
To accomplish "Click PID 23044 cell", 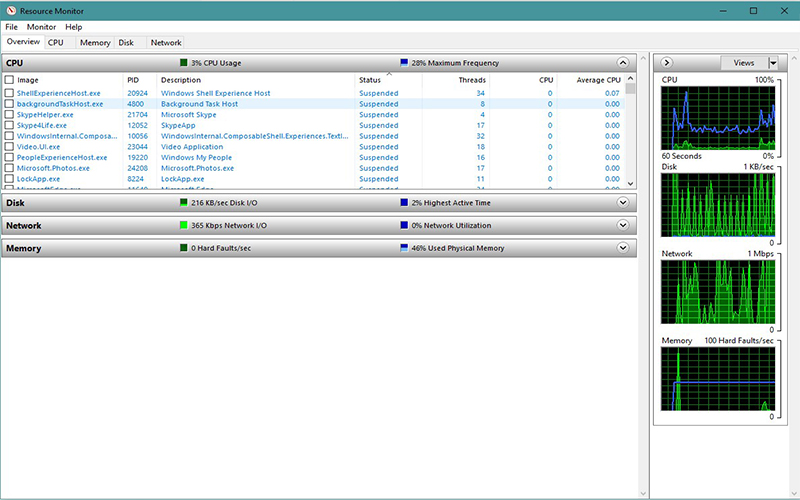I will (137, 146).
